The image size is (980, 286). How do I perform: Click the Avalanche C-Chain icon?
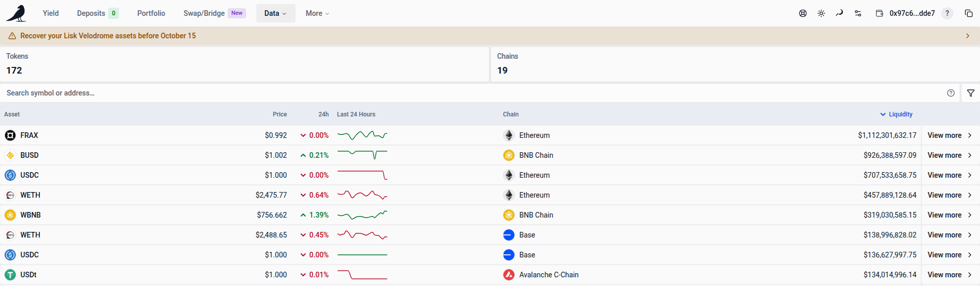509,275
